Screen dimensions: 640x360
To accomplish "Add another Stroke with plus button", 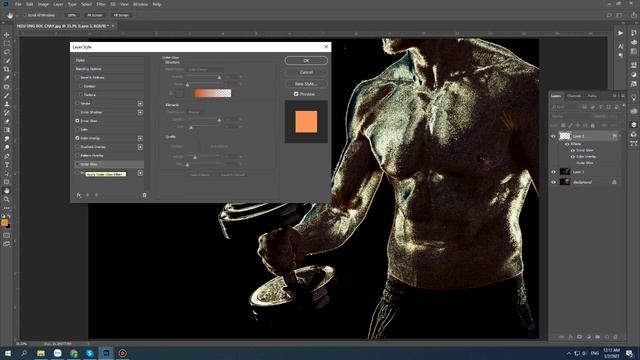I will [x=140, y=104].
